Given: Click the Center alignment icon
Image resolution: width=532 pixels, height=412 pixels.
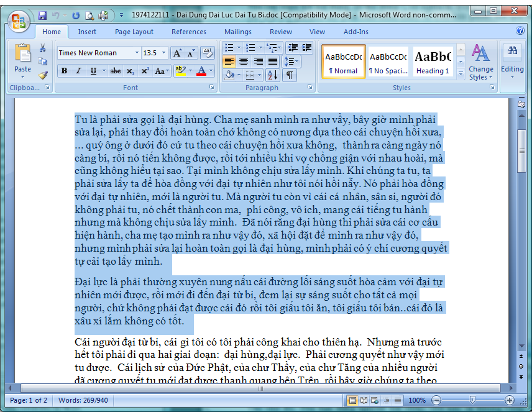Looking at the screenshot, I should click(x=243, y=61).
